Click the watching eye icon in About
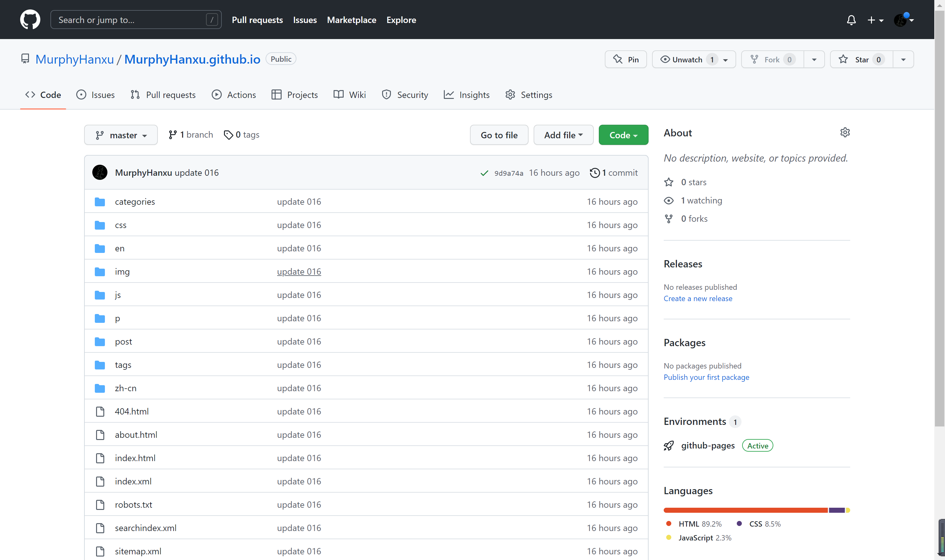This screenshot has height=560, width=945. tap(668, 200)
